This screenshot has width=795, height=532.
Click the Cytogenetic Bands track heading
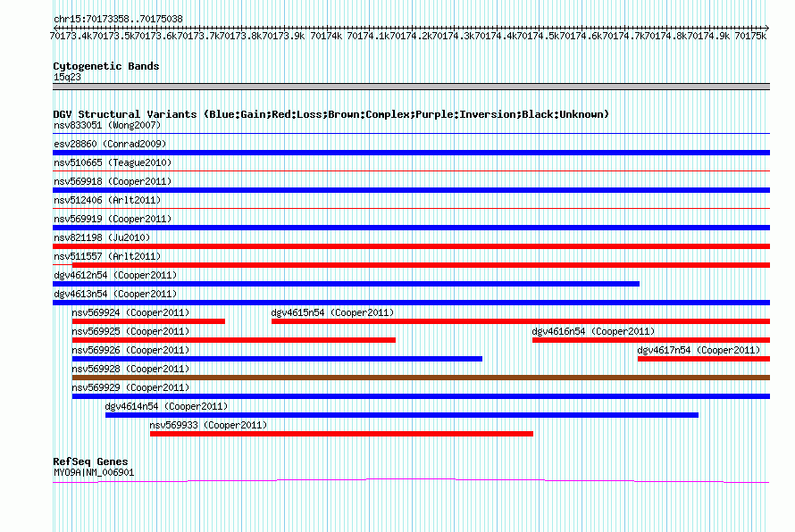click(106, 66)
